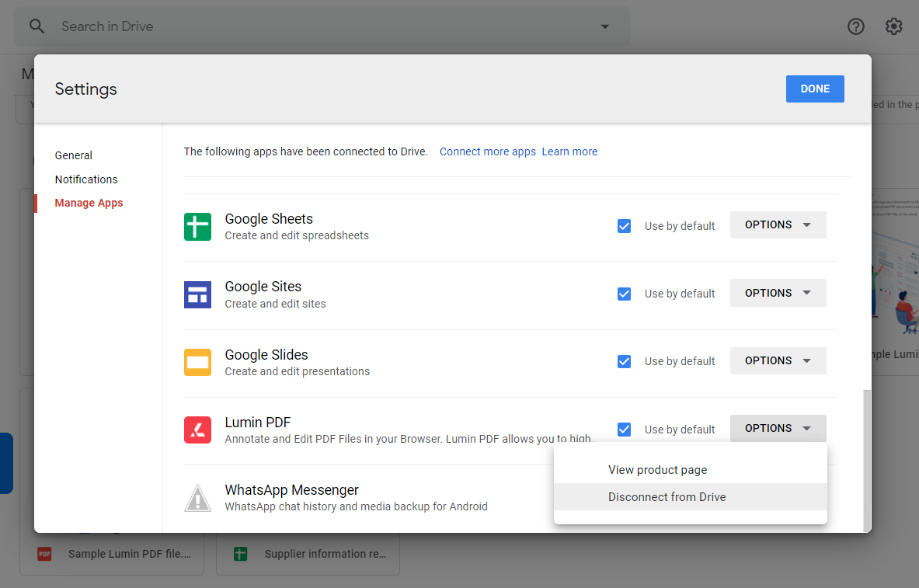The image size is (919, 588).
Task: Click the WhatsApp Messenger app icon
Action: [197, 498]
